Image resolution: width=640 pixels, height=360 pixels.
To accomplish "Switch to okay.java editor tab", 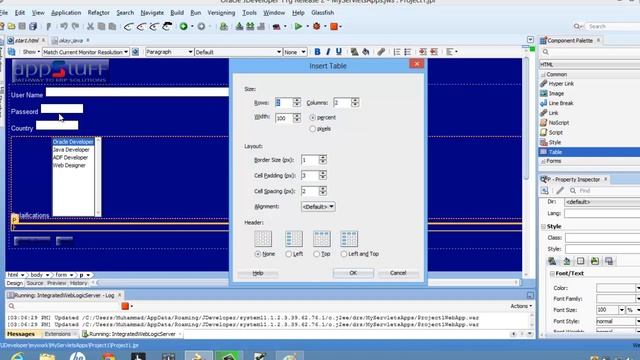I will pyautogui.click(x=71, y=40).
